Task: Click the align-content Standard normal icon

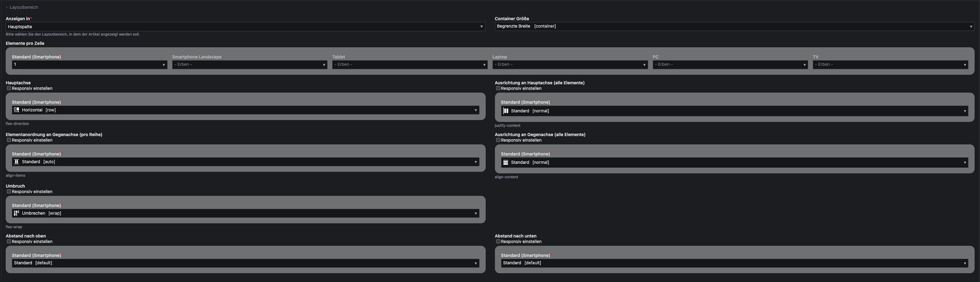Action: tap(505, 163)
